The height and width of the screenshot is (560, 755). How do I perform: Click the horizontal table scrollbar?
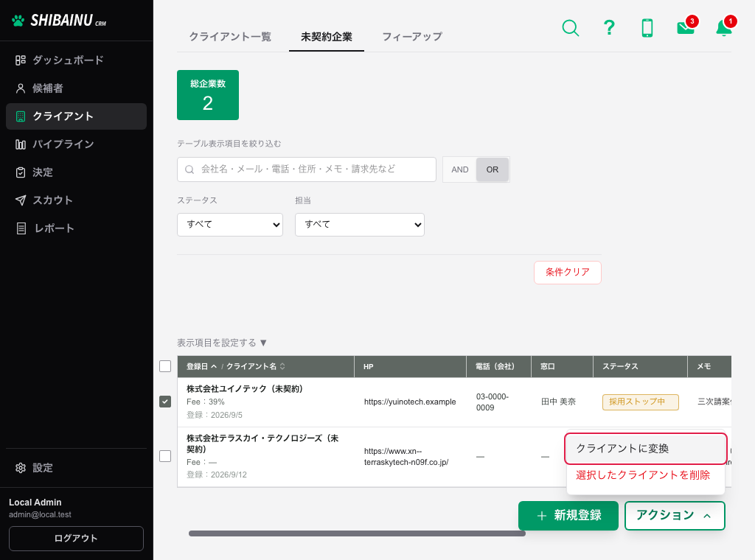(357, 533)
